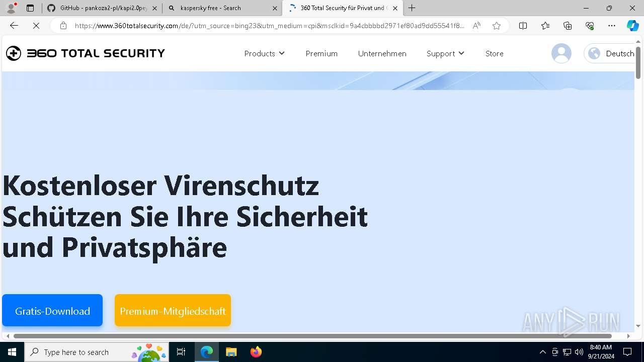Open the Edge profile icon
Screen dimensions: 644x362
(11, 8)
